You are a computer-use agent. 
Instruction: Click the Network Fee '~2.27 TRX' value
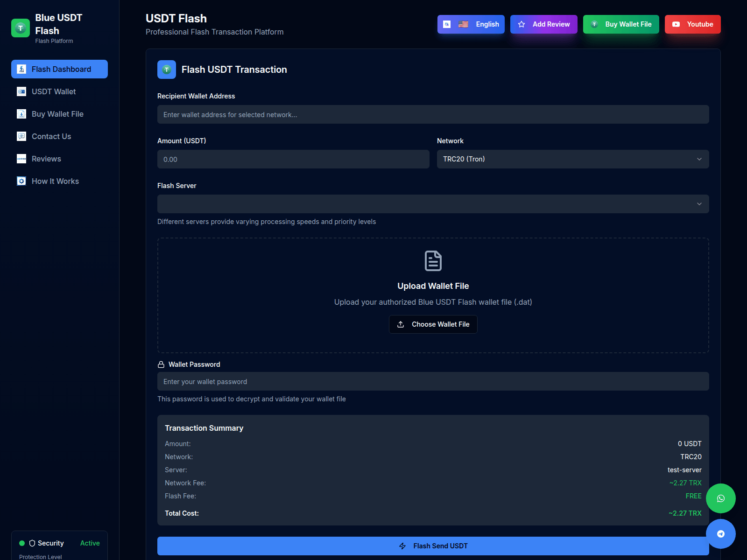685,483
